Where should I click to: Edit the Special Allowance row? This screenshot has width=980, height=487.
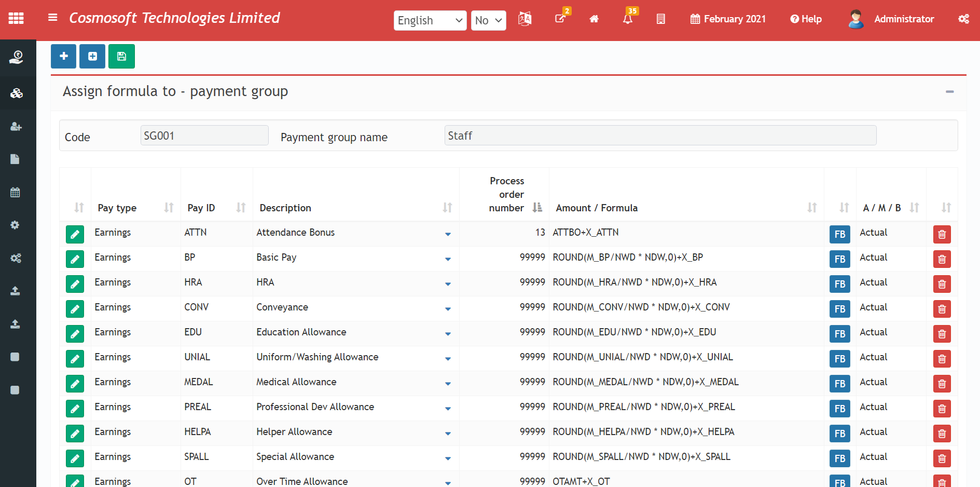tap(75, 458)
